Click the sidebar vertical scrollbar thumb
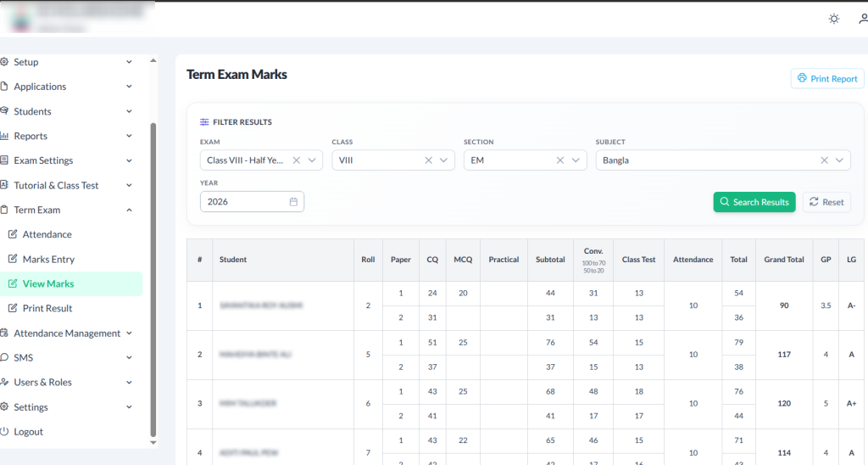 pyautogui.click(x=153, y=280)
